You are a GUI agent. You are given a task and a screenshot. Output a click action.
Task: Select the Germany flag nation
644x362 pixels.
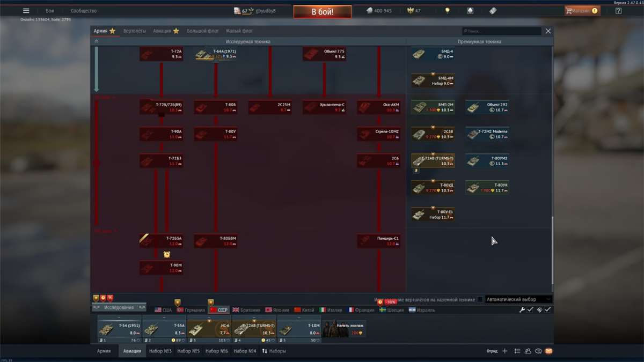pyautogui.click(x=191, y=310)
